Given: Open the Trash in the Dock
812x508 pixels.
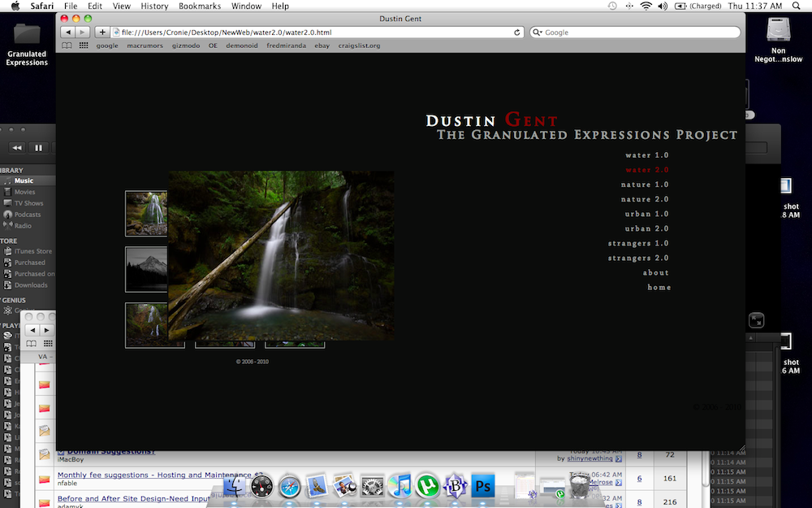Looking at the screenshot, I should (x=580, y=486).
